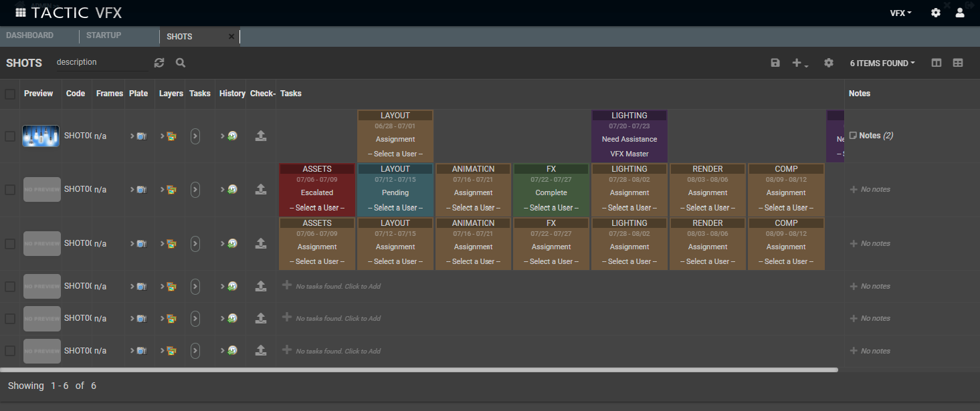Check the box for the Escalated ASSETS row
This screenshot has width=980, height=411.
10,190
